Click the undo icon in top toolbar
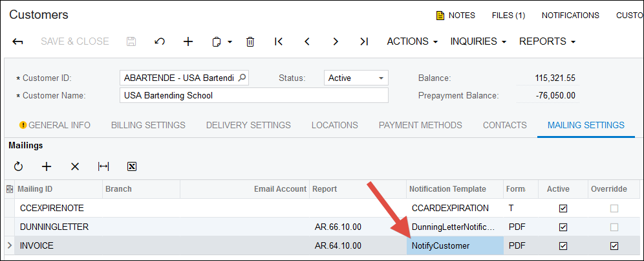Viewport: 644px width, 261px height. click(x=160, y=41)
